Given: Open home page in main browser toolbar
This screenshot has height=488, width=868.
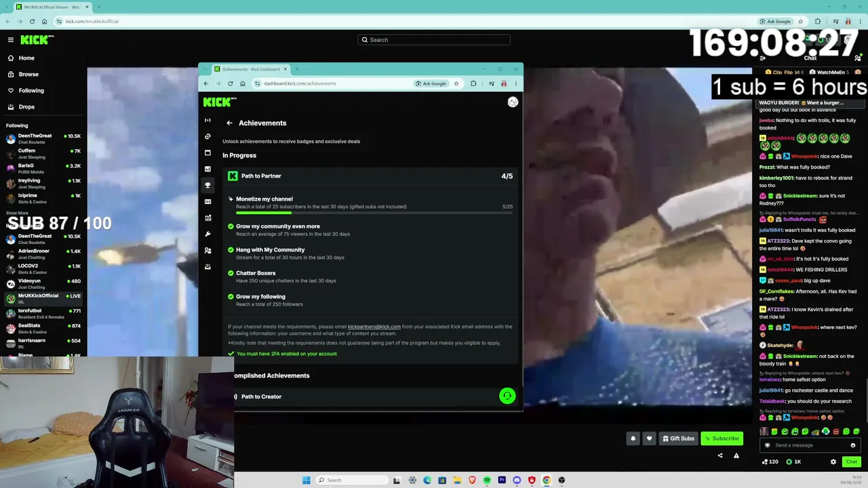Looking at the screenshot, I should point(44,21).
